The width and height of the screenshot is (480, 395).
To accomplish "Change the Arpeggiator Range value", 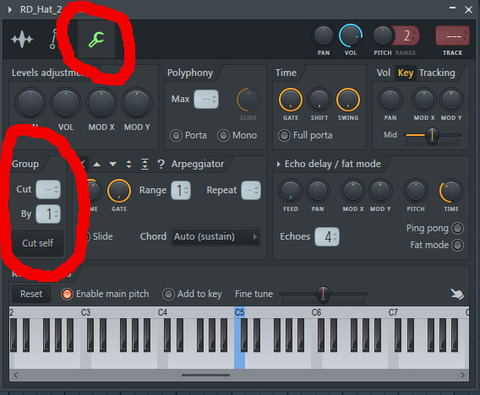I will pos(181,190).
